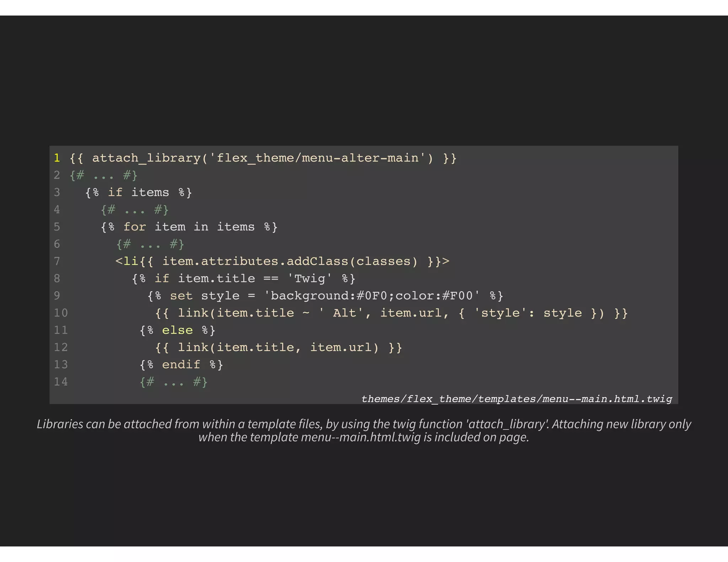
Task: Click the link call with ' Alt' suffix
Action: [x=392, y=313]
